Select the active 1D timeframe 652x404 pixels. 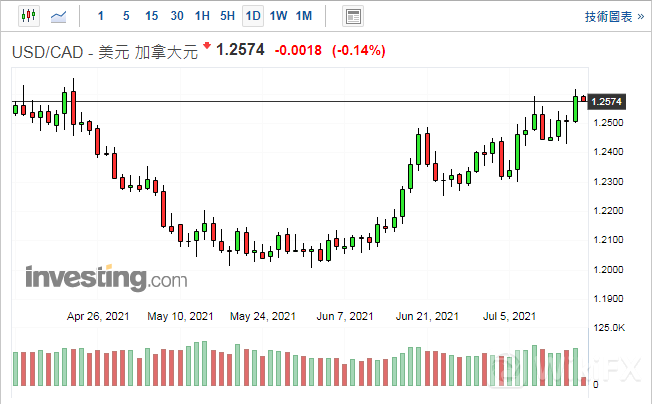pos(253,16)
